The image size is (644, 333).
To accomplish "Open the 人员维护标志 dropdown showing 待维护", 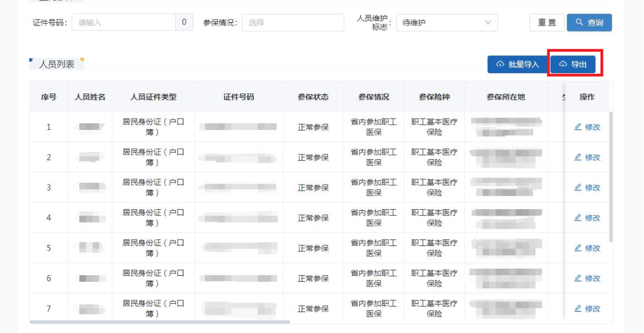I will coord(447,23).
